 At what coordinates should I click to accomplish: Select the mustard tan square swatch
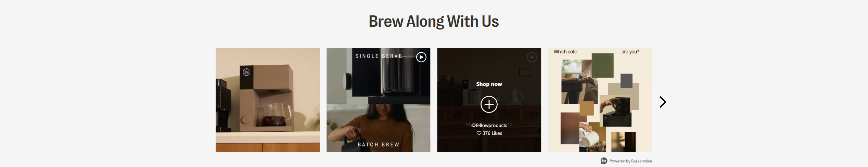click(x=587, y=108)
